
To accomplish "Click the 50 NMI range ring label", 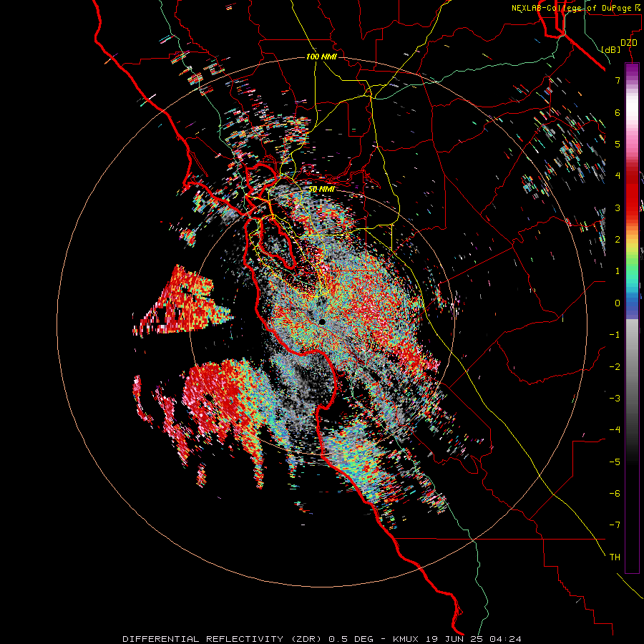I will (321, 190).
